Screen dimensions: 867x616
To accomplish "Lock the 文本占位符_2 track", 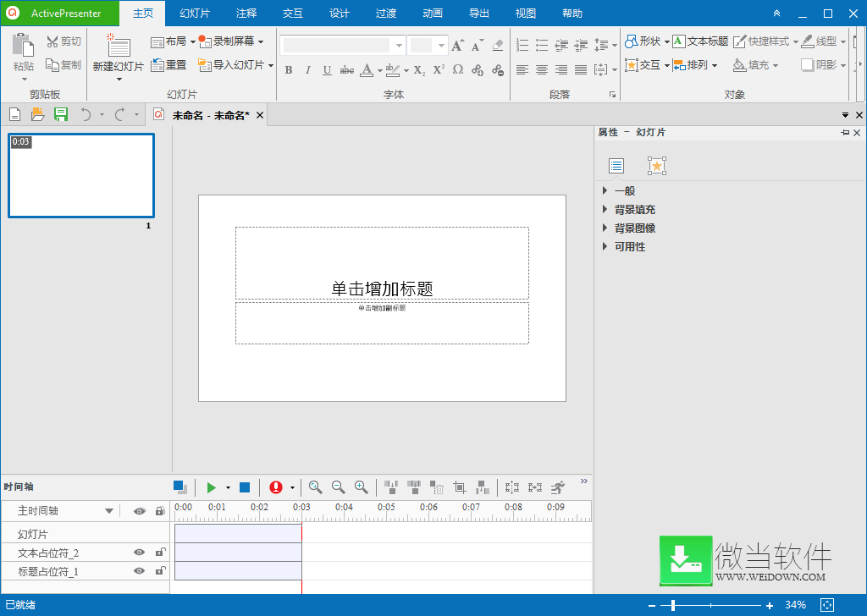I will [x=160, y=552].
